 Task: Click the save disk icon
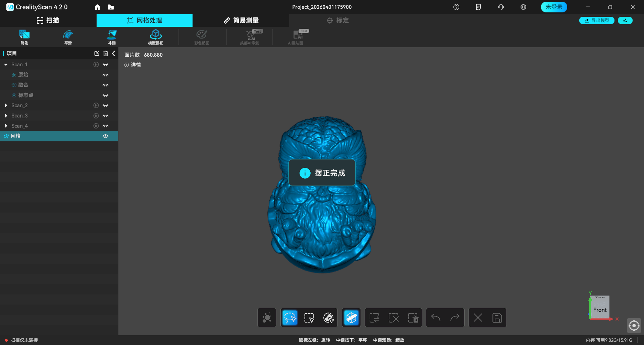tap(497, 318)
